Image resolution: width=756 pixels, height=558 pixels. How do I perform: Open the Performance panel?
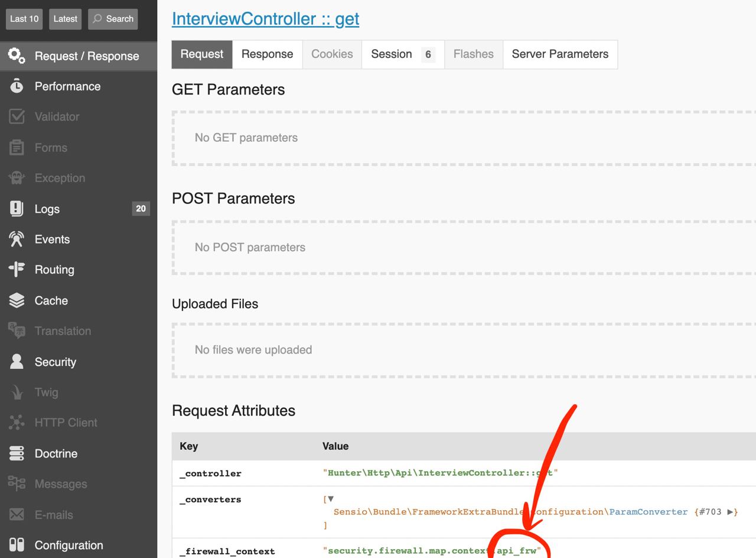pos(79,86)
